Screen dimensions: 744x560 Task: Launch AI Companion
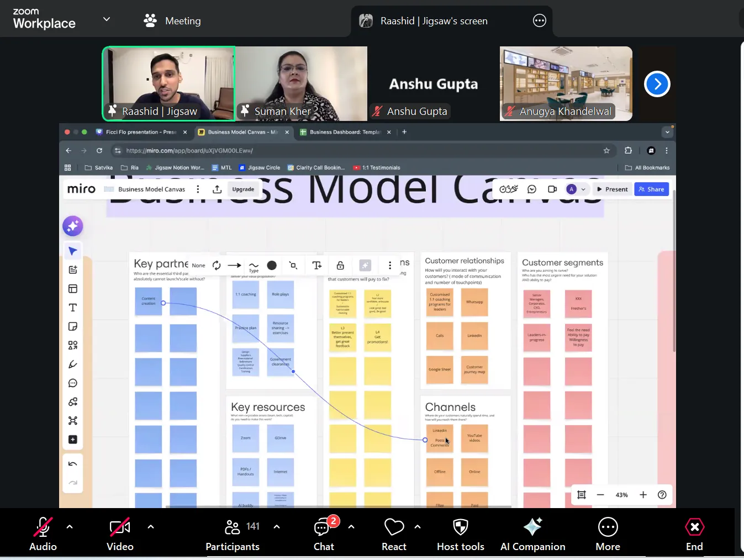532,534
